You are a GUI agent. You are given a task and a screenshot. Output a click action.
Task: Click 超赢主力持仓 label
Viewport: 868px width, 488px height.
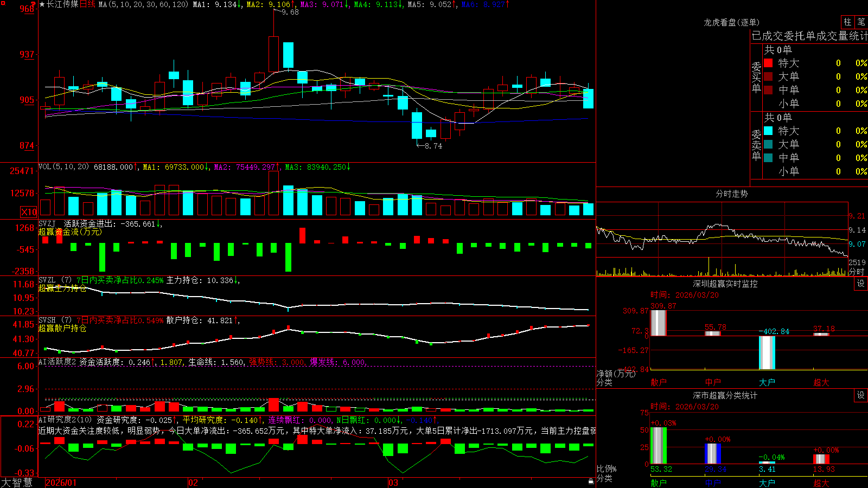point(62,288)
